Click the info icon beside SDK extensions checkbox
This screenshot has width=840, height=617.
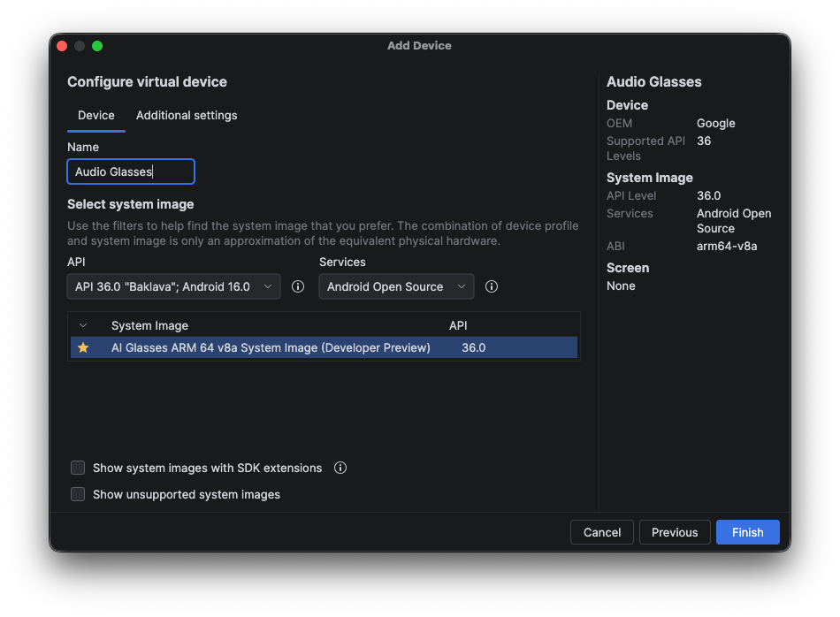[x=340, y=468]
